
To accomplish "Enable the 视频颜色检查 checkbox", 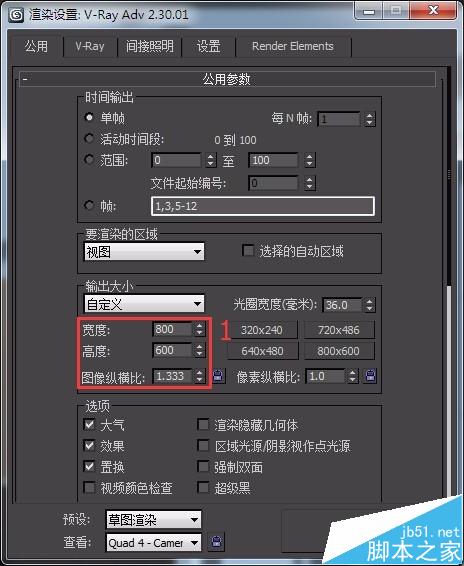I will [x=89, y=488].
